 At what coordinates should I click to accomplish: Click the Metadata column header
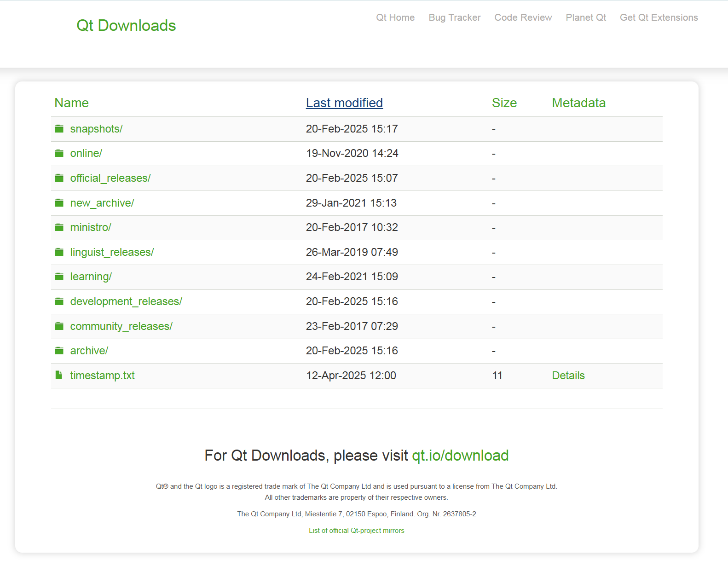point(579,103)
